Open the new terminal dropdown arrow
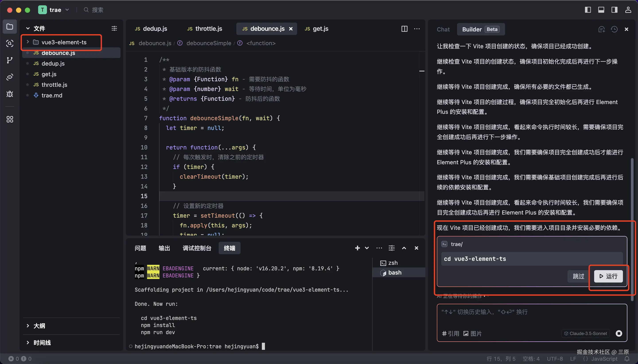Image resolution: width=638 pixels, height=364 pixels. [x=367, y=248]
